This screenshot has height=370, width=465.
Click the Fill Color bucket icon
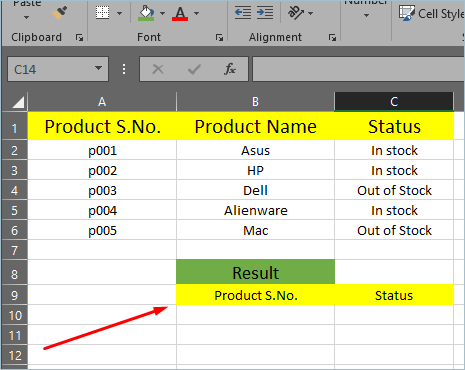coord(146,13)
